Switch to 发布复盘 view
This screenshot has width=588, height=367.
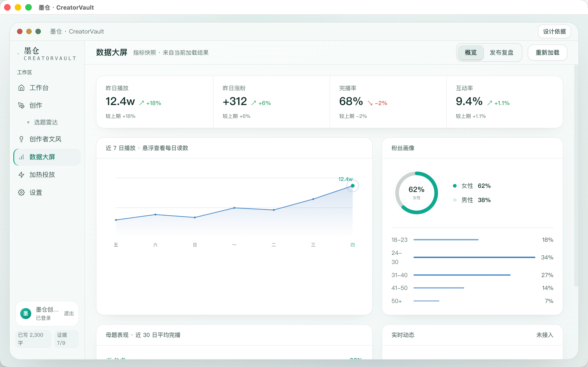point(501,53)
